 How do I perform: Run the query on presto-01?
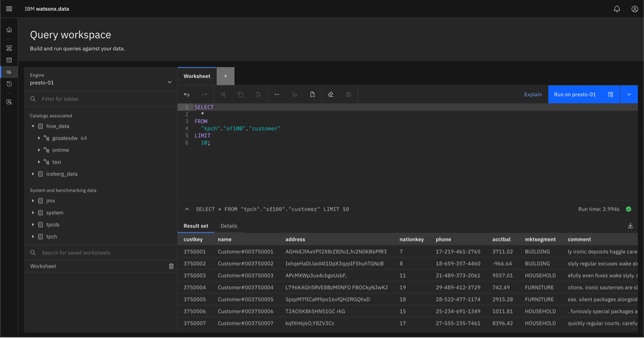tap(574, 94)
